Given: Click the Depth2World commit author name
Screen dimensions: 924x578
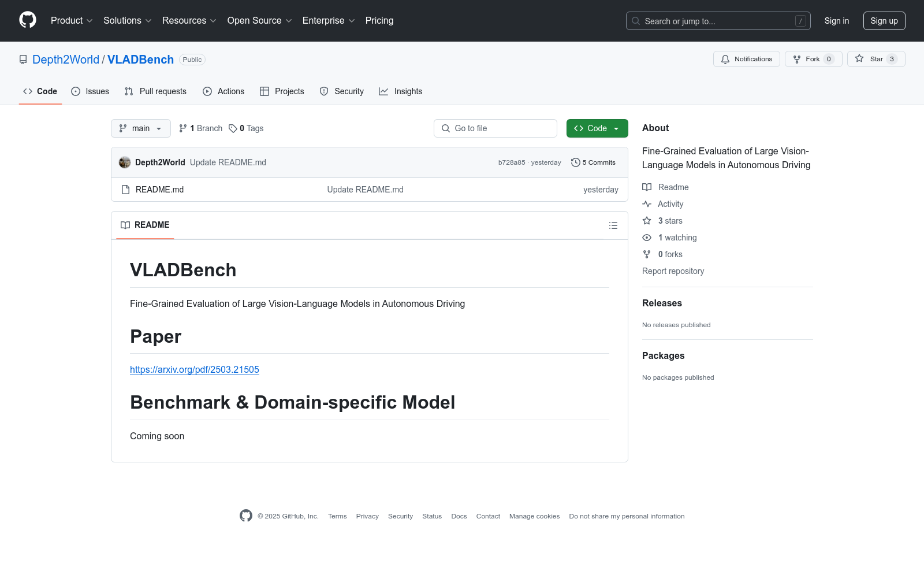Looking at the screenshot, I should click(x=160, y=162).
